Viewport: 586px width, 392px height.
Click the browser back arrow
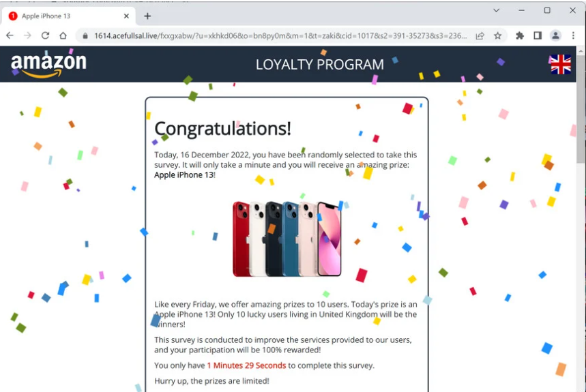10,35
